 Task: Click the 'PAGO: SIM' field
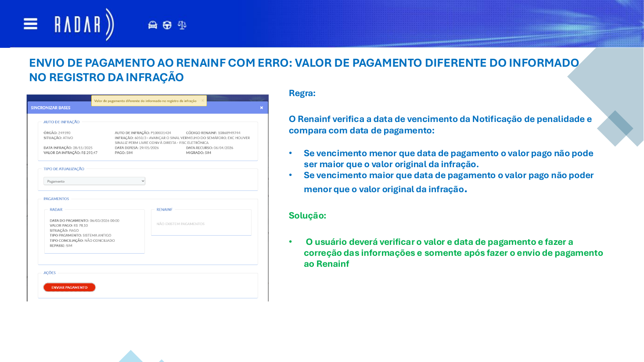[124, 153]
